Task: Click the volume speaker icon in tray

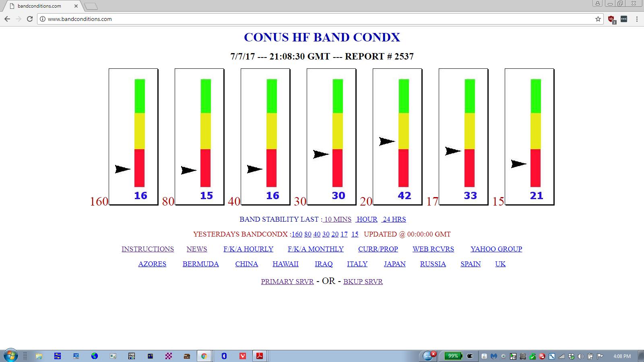Action: 580,356
